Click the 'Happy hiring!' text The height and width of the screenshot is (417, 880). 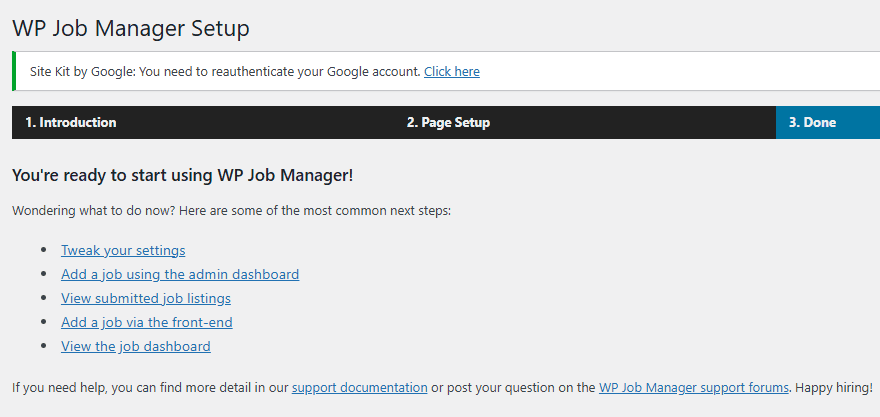[x=834, y=387]
